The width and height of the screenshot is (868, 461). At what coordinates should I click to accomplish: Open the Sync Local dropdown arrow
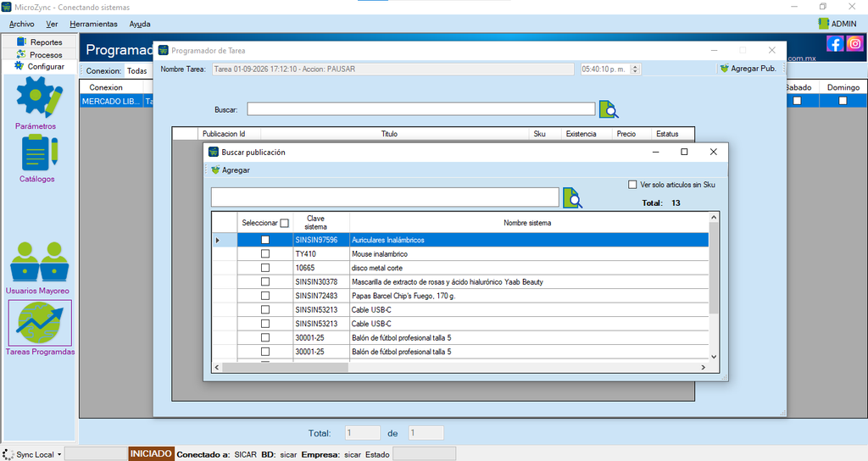(x=59, y=454)
